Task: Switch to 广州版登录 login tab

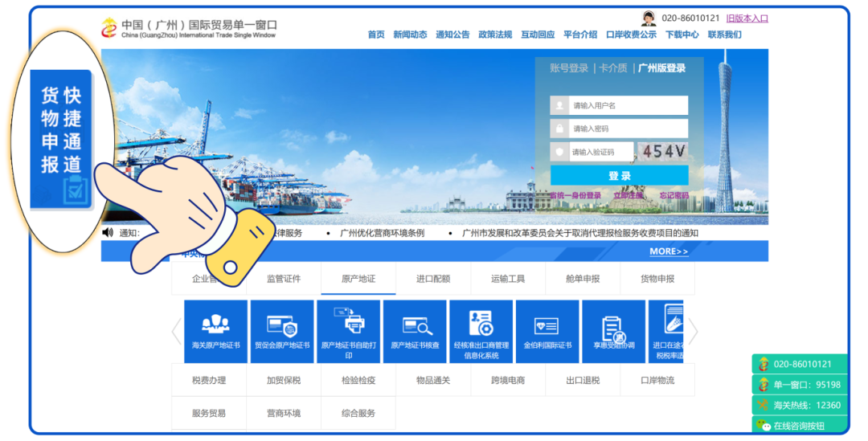Action: (x=662, y=68)
